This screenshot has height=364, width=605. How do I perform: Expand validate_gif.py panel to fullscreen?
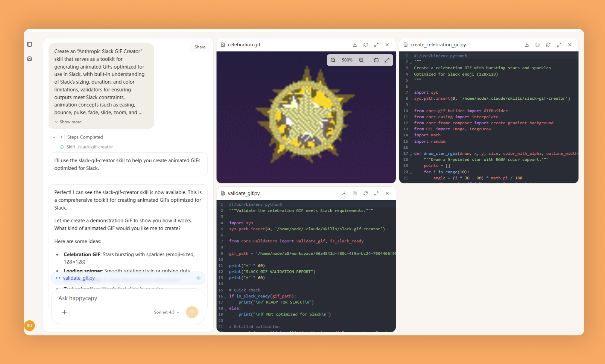(376, 193)
